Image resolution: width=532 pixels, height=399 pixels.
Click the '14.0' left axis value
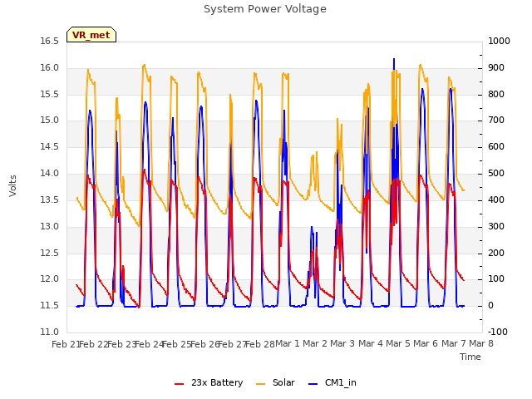[50, 174]
